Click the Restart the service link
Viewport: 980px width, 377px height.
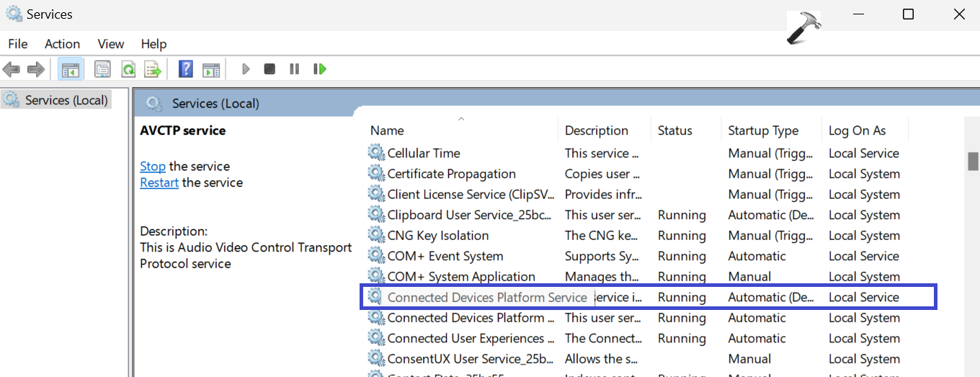tap(159, 183)
